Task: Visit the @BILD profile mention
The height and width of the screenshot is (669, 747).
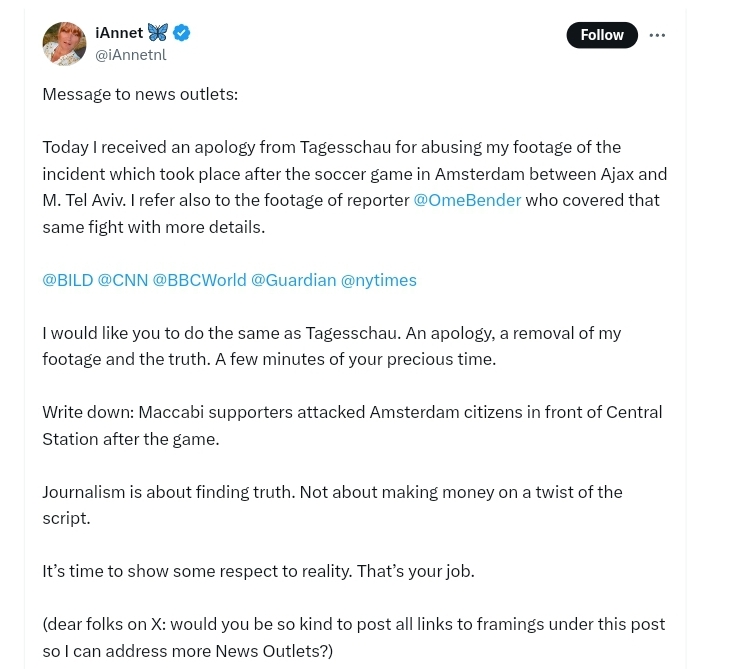Action: tap(68, 280)
